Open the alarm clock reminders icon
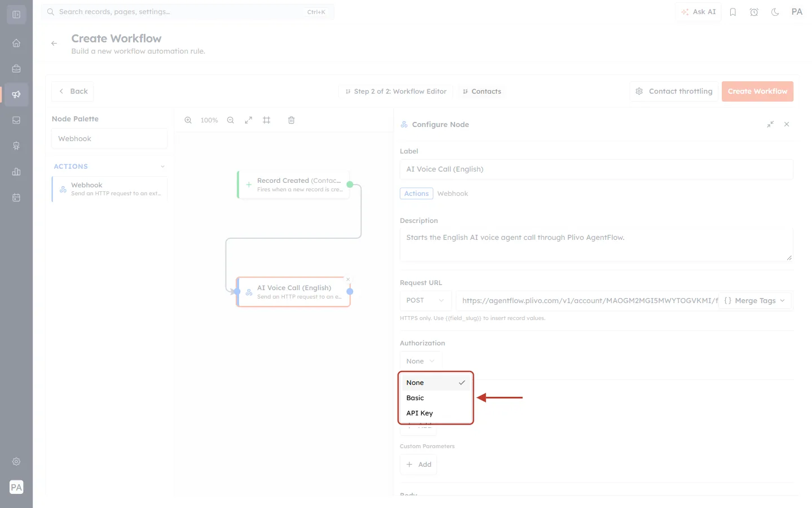Viewport: 812px width, 508px height. pos(754,12)
